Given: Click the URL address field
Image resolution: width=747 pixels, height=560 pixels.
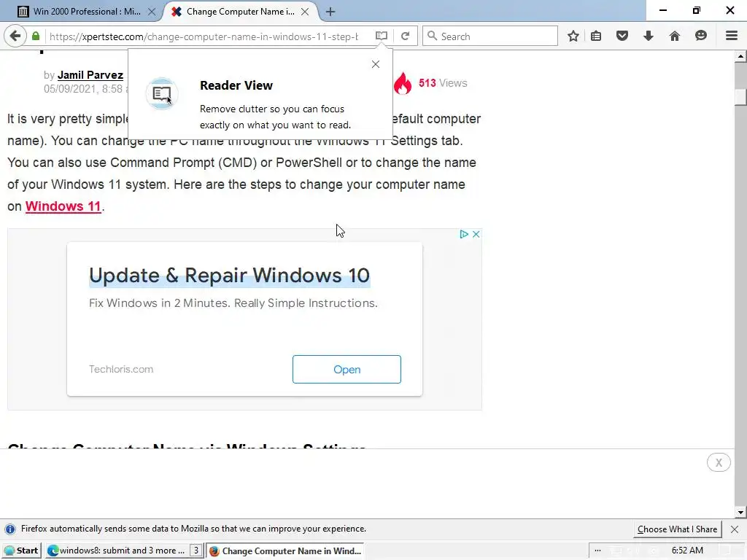Looking at the screenshot, I should tap(204, 36).
